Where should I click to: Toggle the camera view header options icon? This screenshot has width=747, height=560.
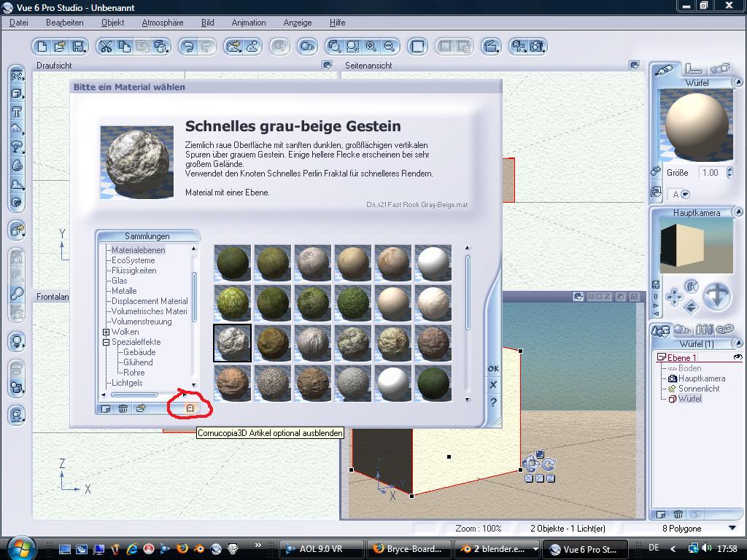(578, 297)
